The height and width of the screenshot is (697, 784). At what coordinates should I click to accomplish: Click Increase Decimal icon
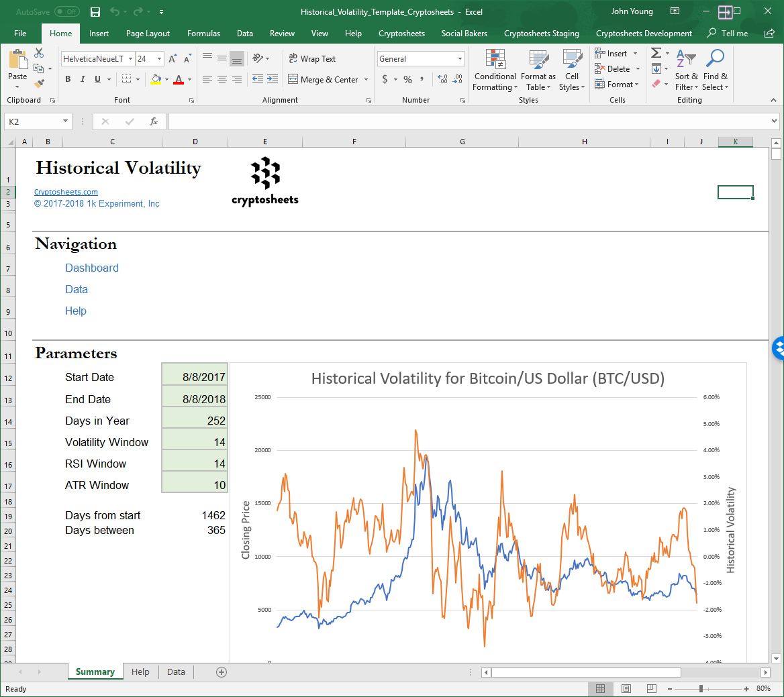[442, 79]
